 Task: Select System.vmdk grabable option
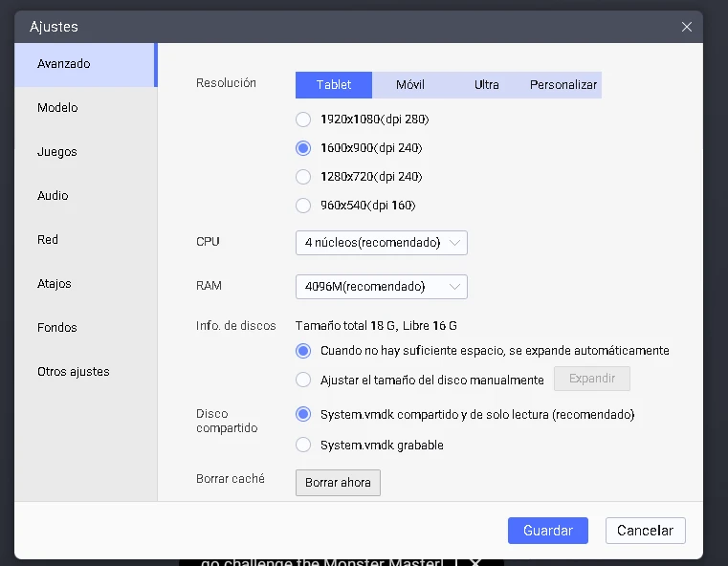click(x=303, y=445)
